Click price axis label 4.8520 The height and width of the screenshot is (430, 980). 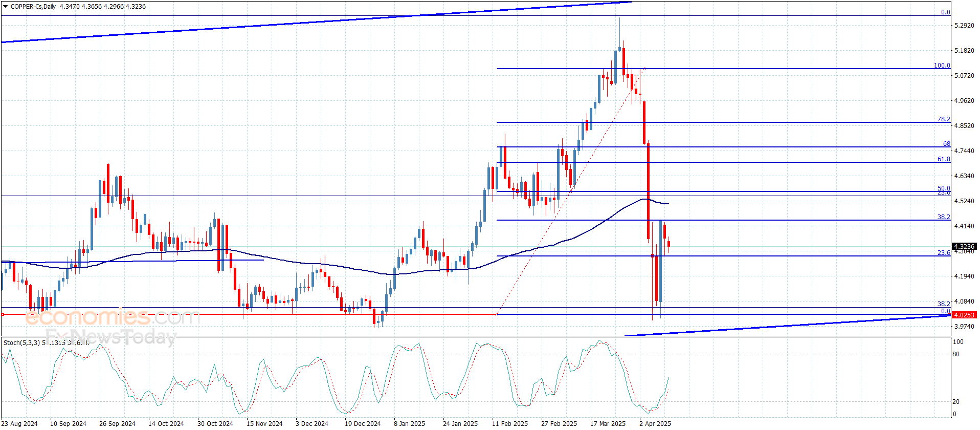[x=964, y=126]
